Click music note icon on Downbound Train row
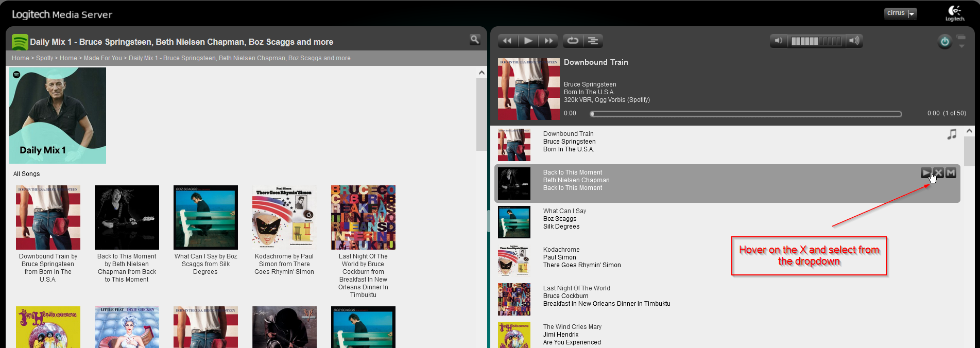The height and width of the screenshot is (348, 980). point(952,134)
